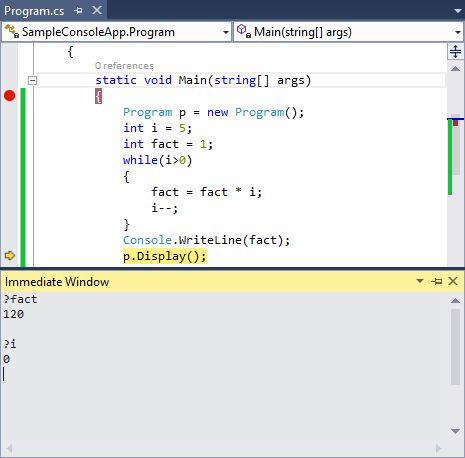
Task: Click the Immediate Window horizontal scroll left arrow
Action: point(9,449)
